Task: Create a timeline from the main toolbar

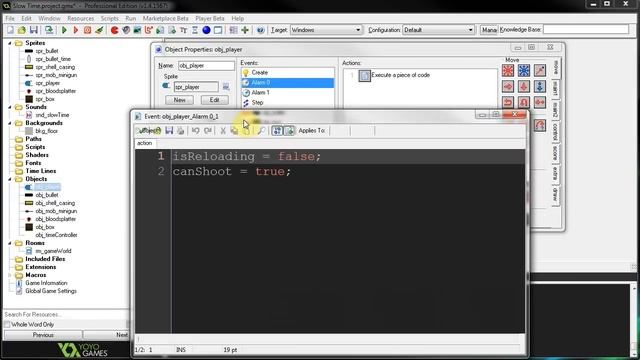Action: [x=195, y=30]
